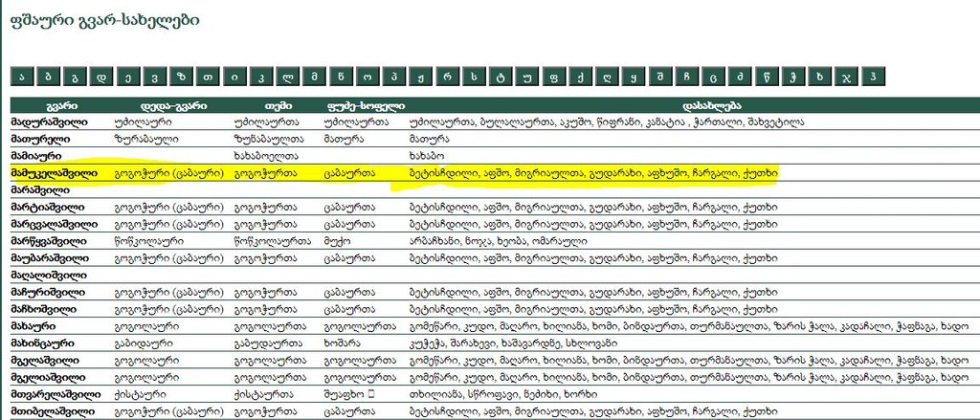
Task: Select surname მახაური in the table
Action: click(x=33, y=325)
